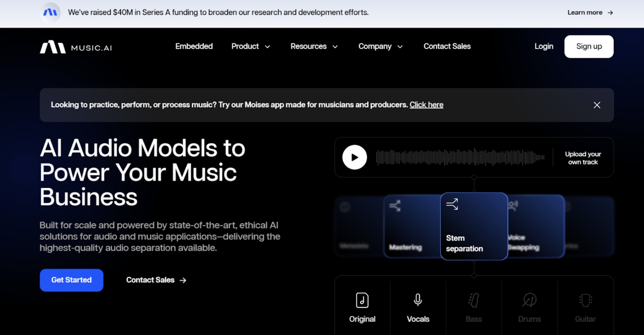
Task: Expand the Resources dropdown chevron
Action: (335, 47)
